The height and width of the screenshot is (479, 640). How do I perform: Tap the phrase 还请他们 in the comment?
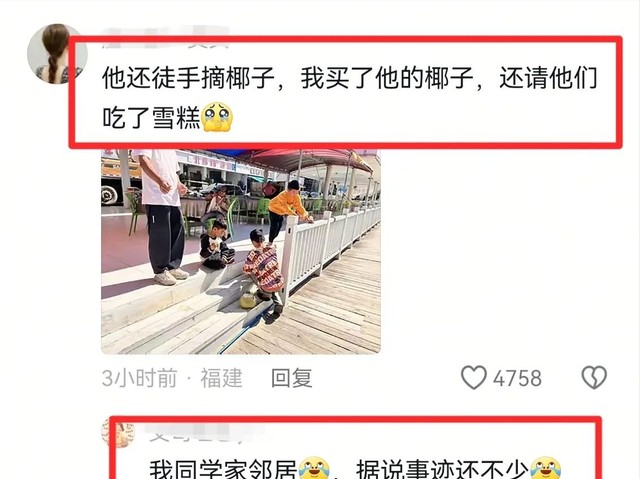548,78
